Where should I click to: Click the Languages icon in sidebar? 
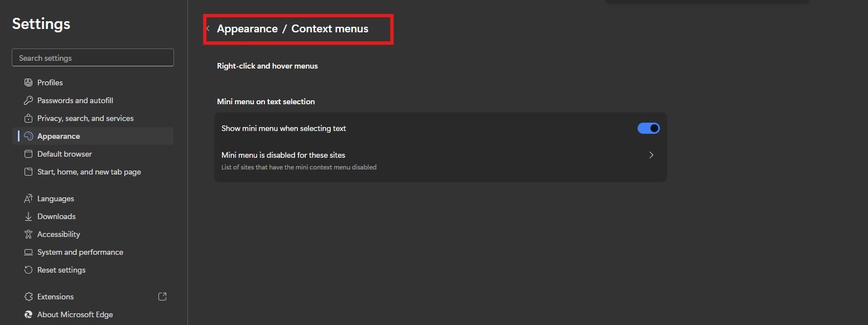click(x=28, y=198)
